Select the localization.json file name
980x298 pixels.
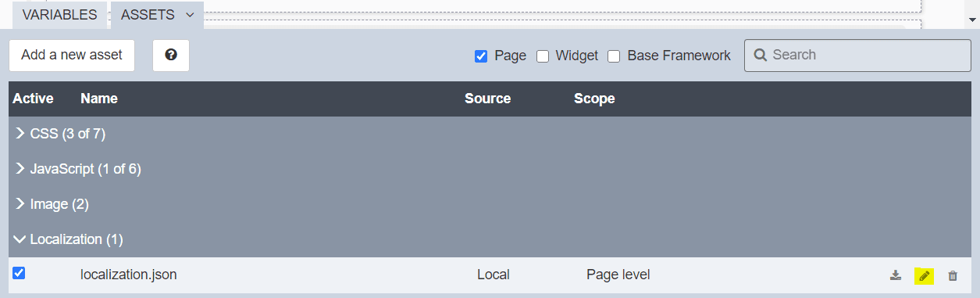128,275
